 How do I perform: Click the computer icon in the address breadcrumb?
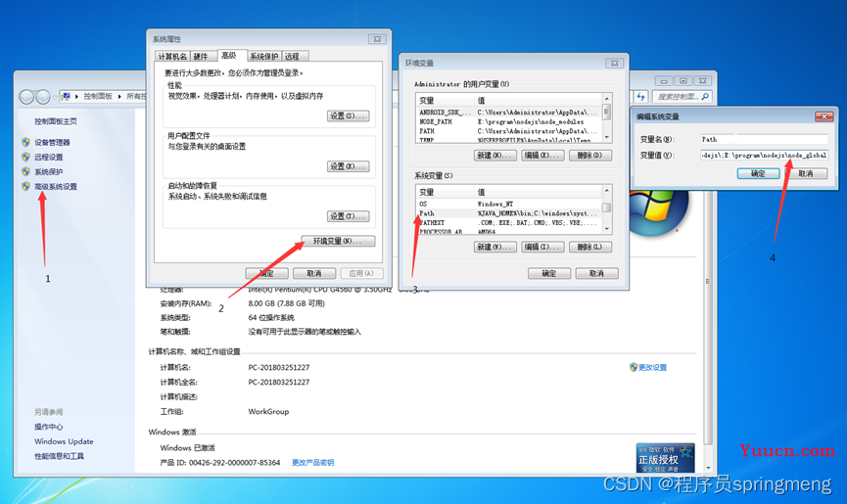66,96
